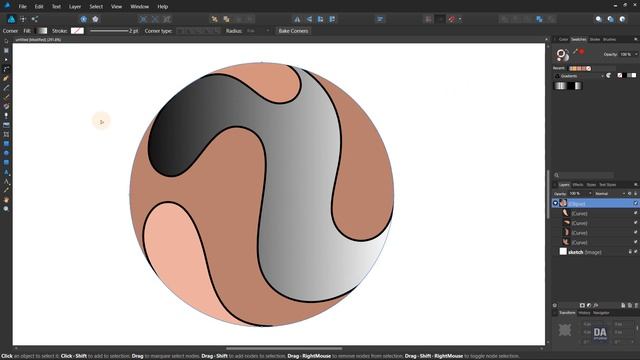Open the Swatches panel options menu

point(636,40)
